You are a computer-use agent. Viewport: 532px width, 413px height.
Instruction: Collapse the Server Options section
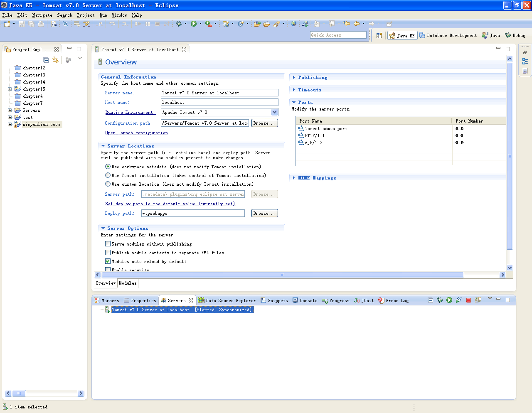coord(103,228)
